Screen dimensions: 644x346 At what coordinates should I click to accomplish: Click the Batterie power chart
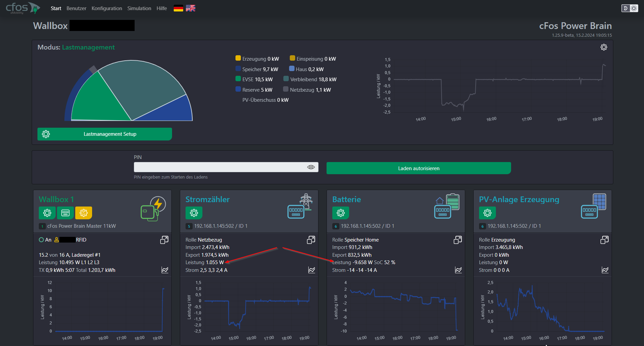(396, 310)
